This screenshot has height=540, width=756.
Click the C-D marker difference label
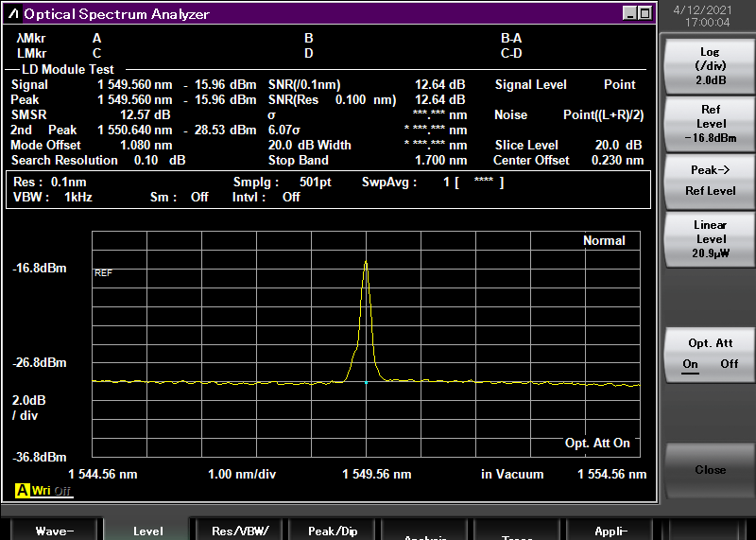[x=511, y=54]
